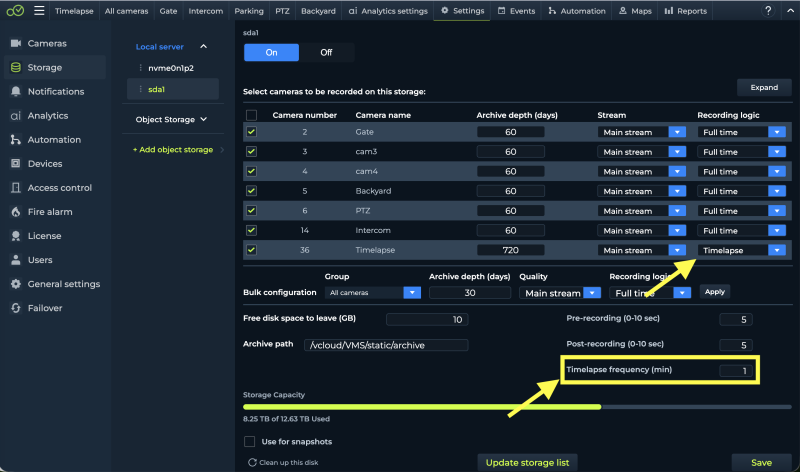Screen dimensions: 800x472
Task: Open the help question mark icon
Action: tap(768, 10)
